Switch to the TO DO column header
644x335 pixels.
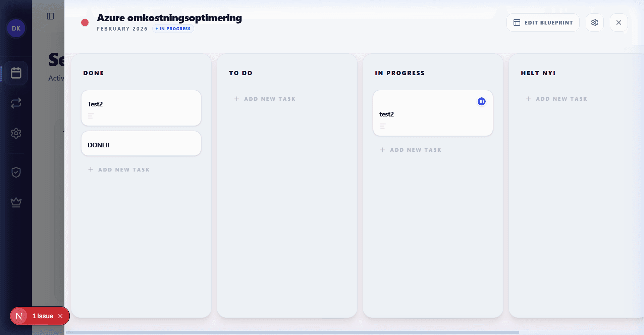(241, 73)
